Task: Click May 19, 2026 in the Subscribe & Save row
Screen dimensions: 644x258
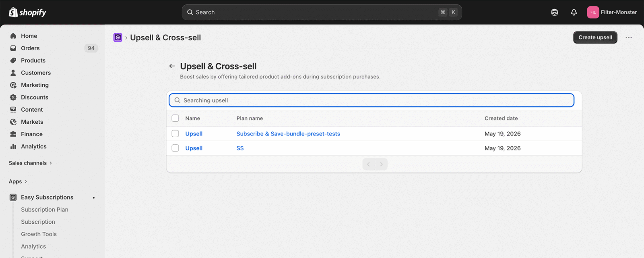Action: click(x=502, y=134)
